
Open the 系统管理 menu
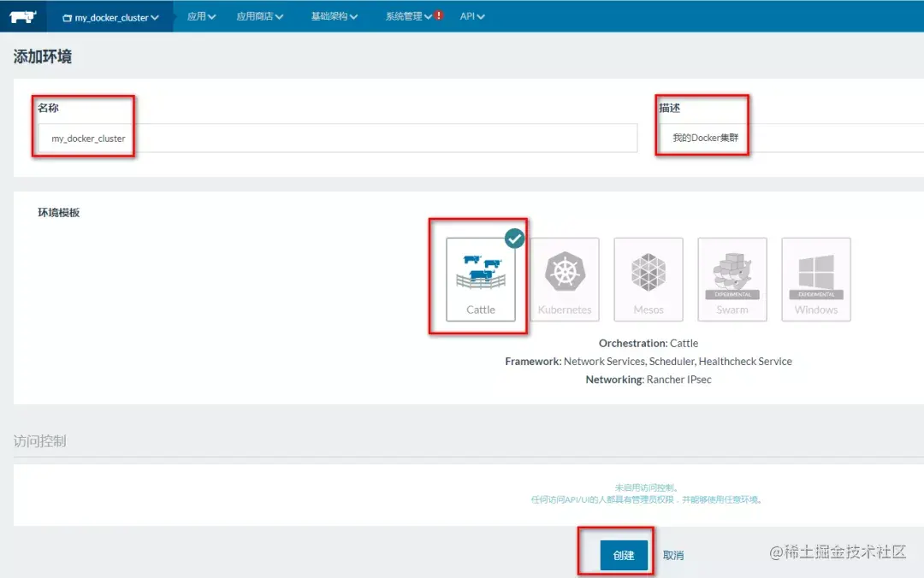point(408,16)
